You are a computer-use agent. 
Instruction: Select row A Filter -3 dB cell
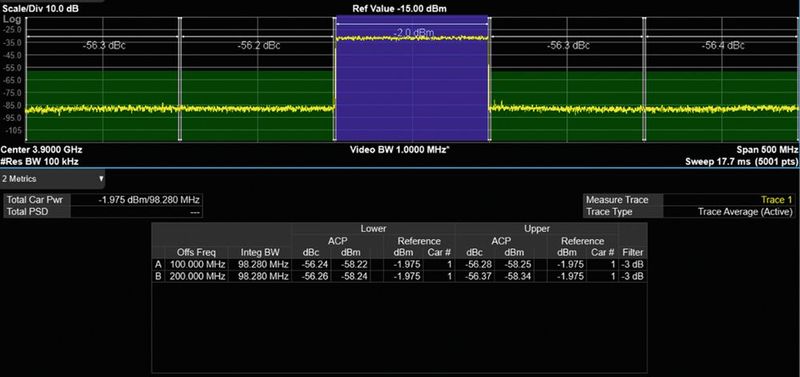tap(633, 264)
